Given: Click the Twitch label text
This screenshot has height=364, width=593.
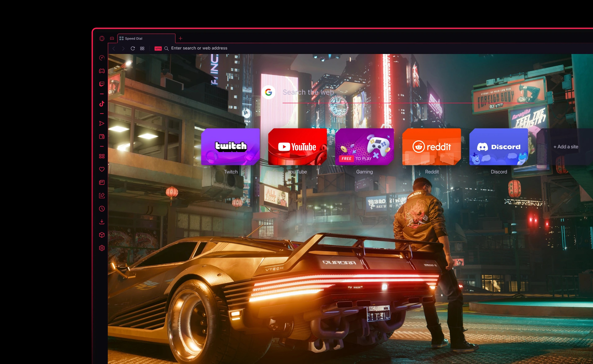Looking at the screenshot, I should (x=231, y=172).
